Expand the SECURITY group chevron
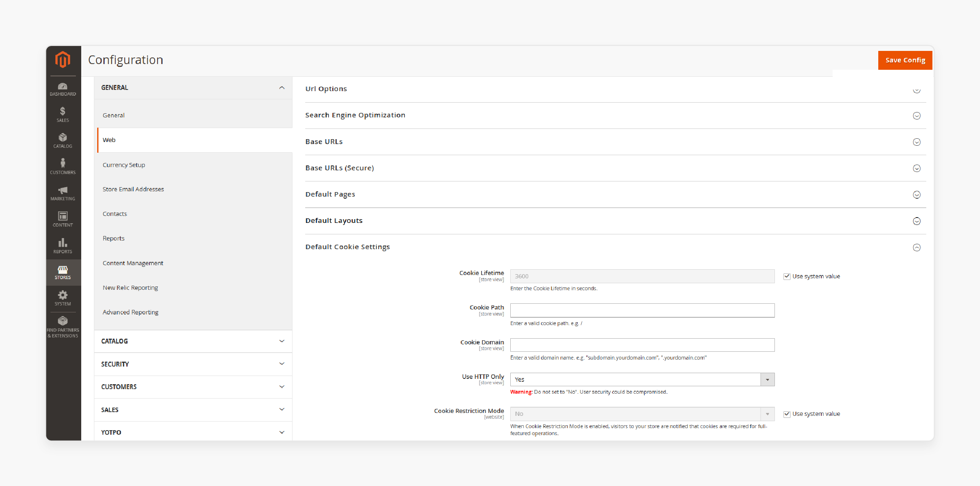The width and height of the screenshot is (980, 486). 282,364
